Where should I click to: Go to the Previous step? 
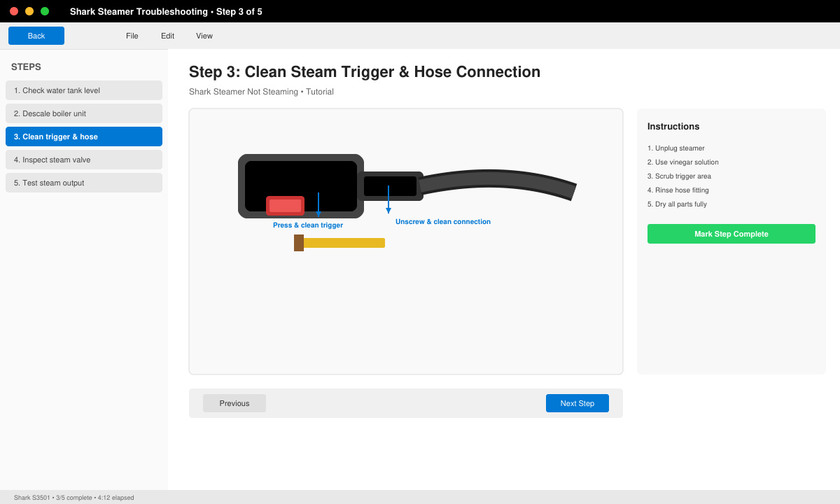234,403
